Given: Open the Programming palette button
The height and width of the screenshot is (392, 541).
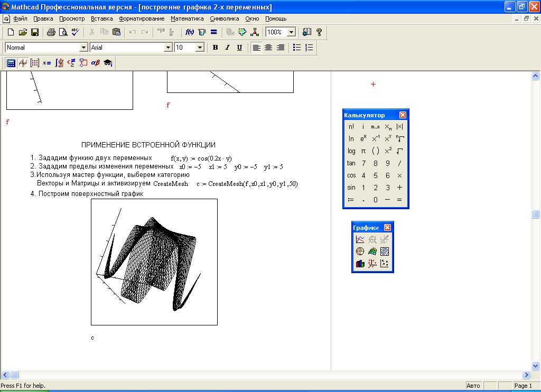Looking at the screenshot, I should point(83,63).
